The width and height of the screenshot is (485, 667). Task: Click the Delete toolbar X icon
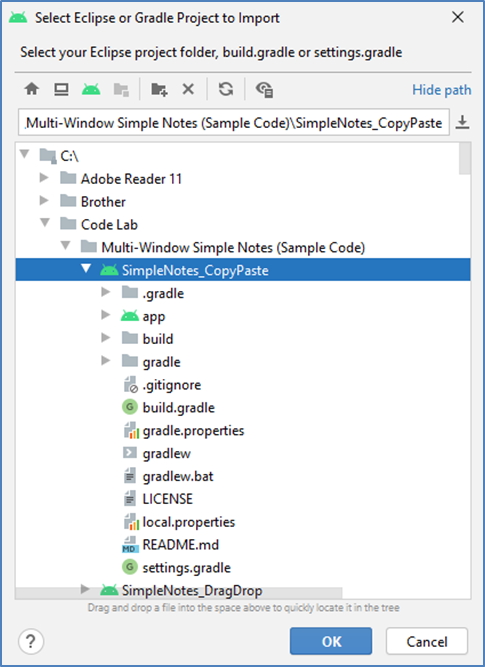[188, 89]
